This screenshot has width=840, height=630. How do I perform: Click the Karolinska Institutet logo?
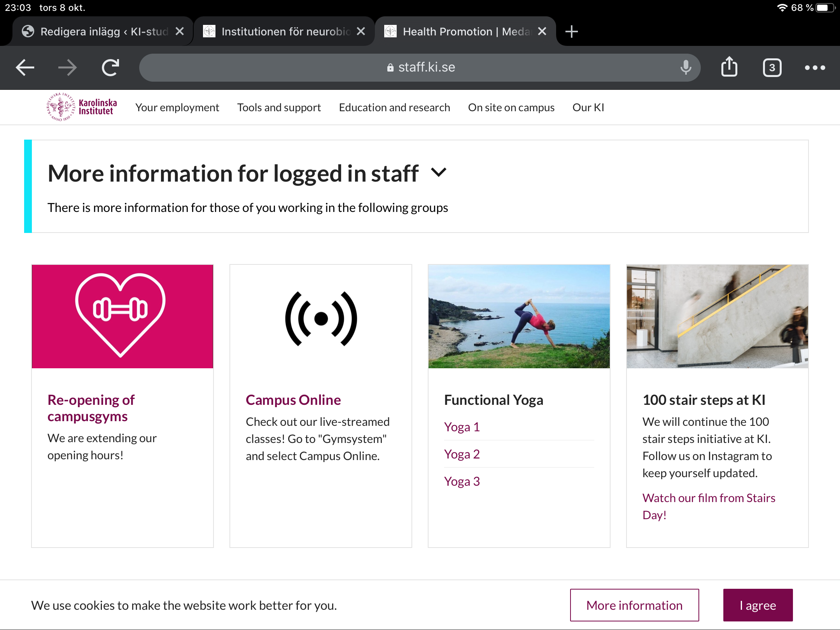(x=82, y=107)
